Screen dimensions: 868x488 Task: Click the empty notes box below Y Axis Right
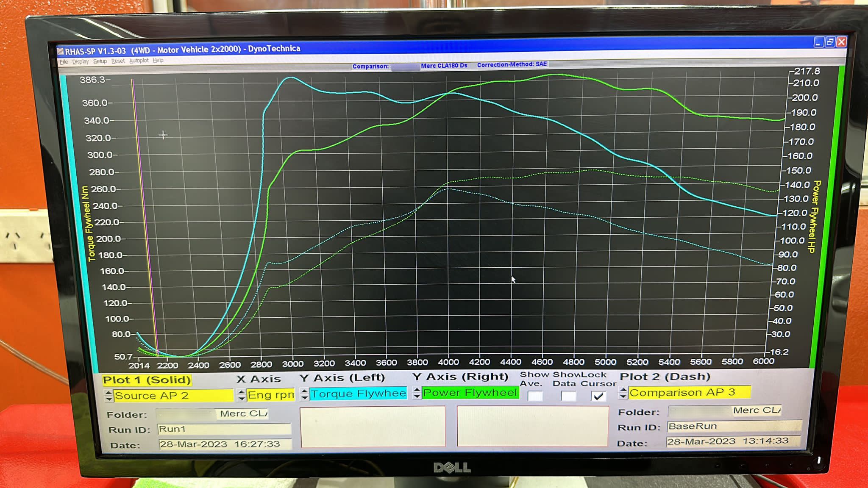coord(533,426)
